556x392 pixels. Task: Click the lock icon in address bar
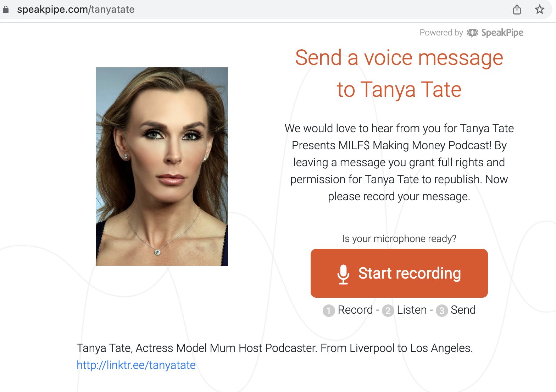(x=5, y=10)
